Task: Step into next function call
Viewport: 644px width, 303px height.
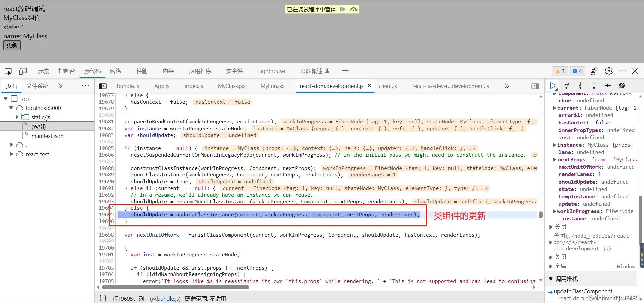Action: tap(580, 86)
